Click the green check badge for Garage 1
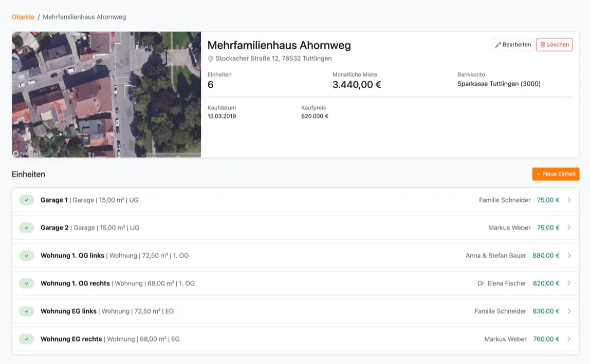The width and height of the screenshot is (590, 364). [x=26, y=200]
